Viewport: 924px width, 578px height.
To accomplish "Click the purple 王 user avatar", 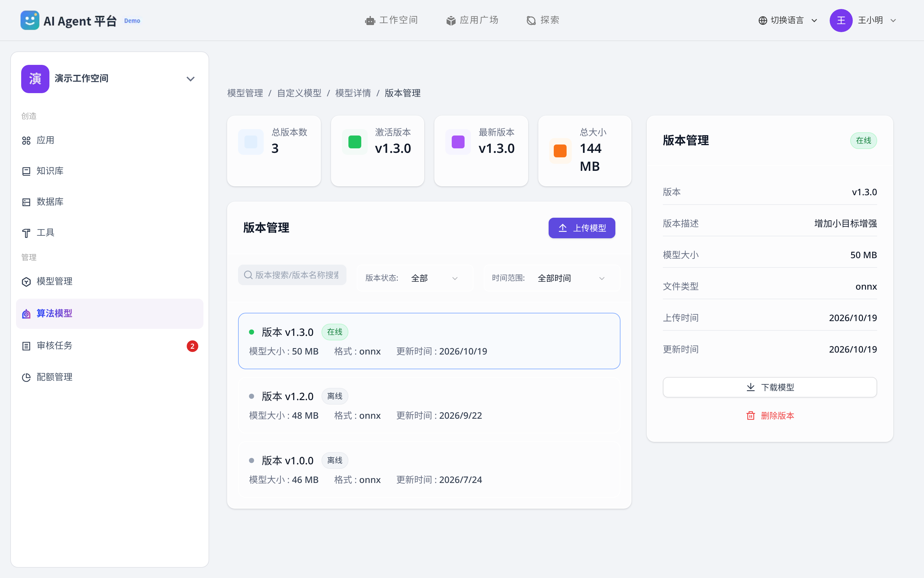I will coord(841,21).
